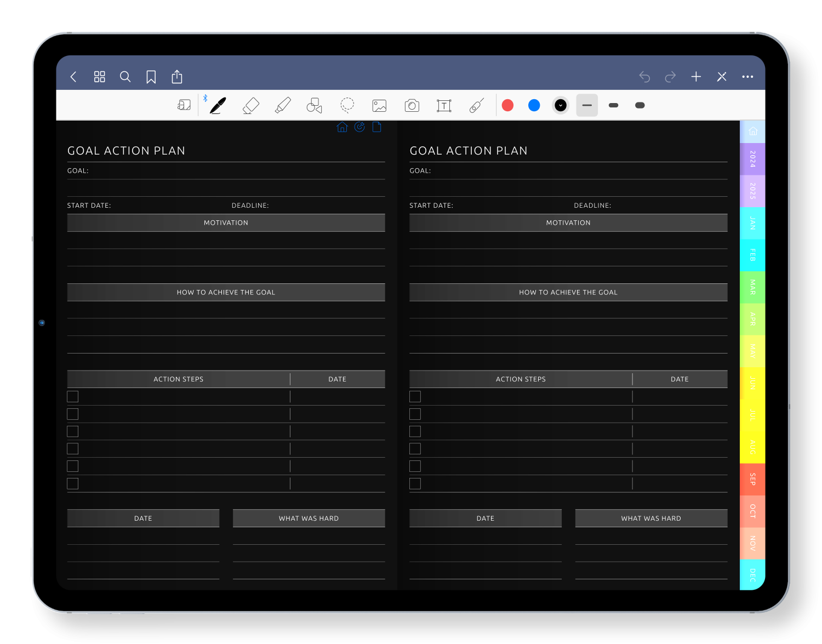This screenshot has width=822, height=644.
Task: Click the ACTION STEPS header on right page
Action: click(x=521, y=379)
